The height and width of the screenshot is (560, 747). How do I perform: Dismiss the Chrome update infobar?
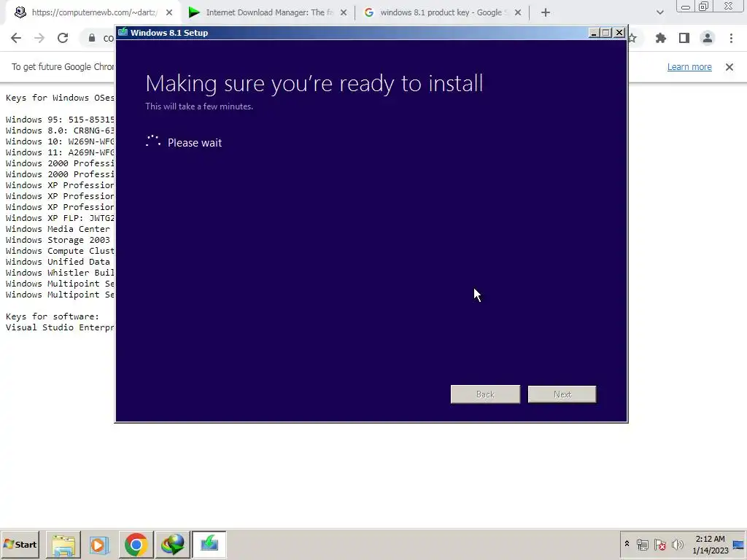coord(729,67)
